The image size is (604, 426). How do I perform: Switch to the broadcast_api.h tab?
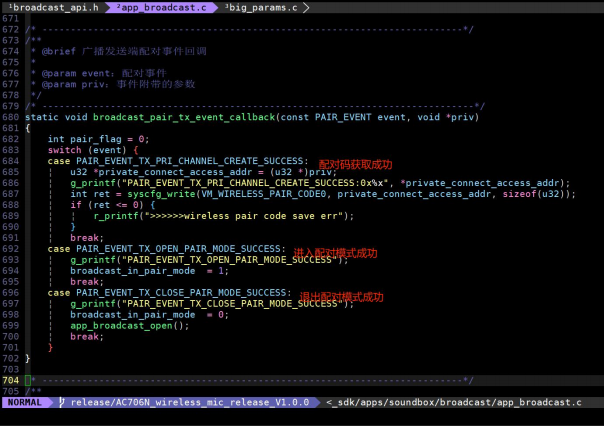(54, 7)
